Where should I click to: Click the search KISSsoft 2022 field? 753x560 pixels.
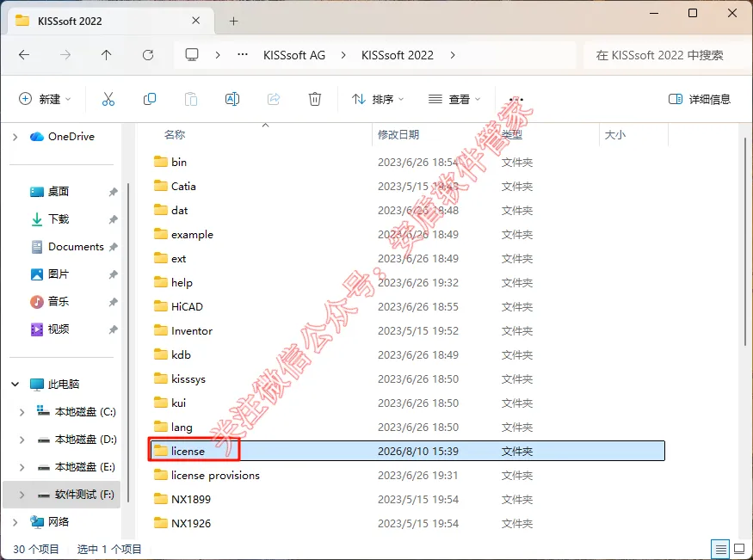[x=666, y=55]
